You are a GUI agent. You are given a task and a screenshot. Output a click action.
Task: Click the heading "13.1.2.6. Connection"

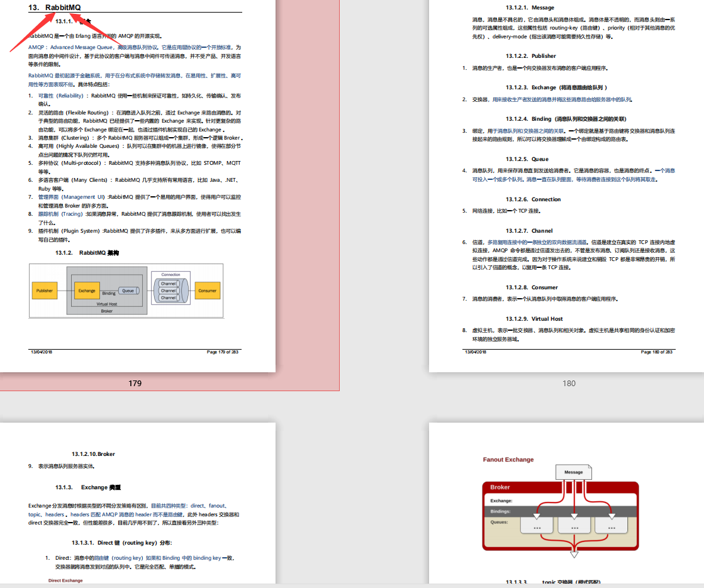coord(534,199)
